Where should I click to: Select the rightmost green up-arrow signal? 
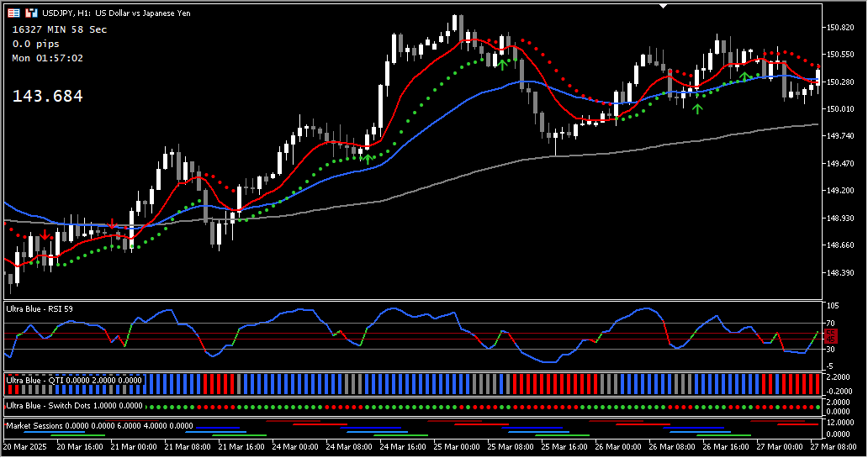tap(744, 77)
